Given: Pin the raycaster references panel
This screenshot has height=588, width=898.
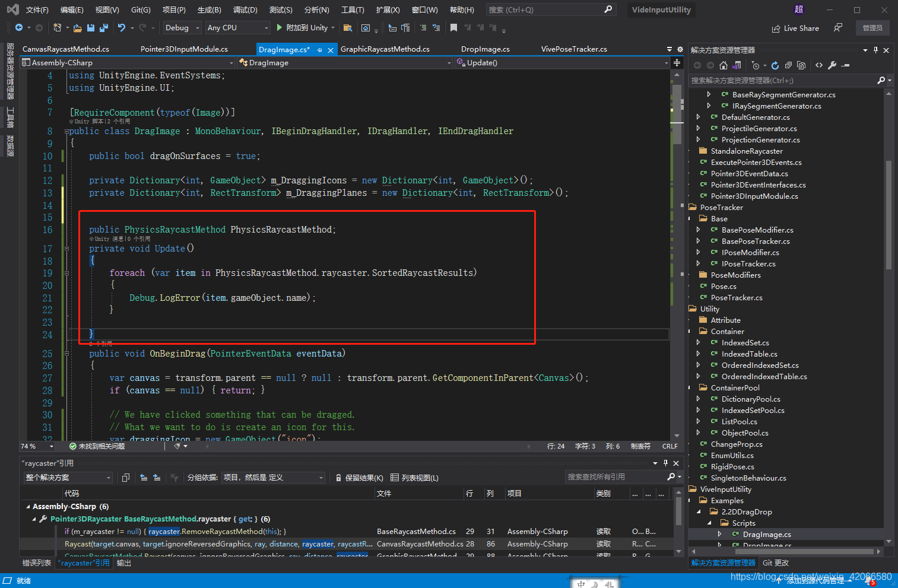Looking at the screenshot, I should coord(665,463).
